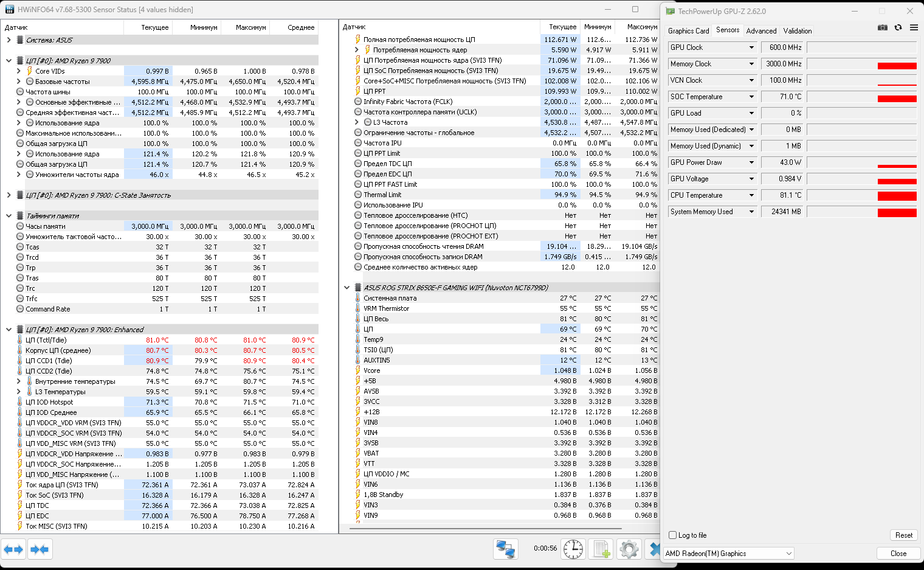Click Close button in GPU-Z
Screen dimensions: 924x570
(x=898, y=554)
